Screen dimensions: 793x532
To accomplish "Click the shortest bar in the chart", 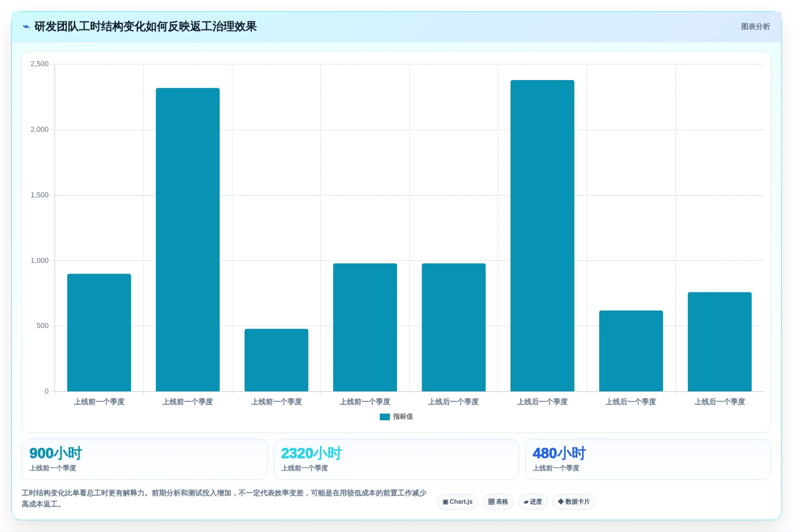I will (x=276, y=360).
